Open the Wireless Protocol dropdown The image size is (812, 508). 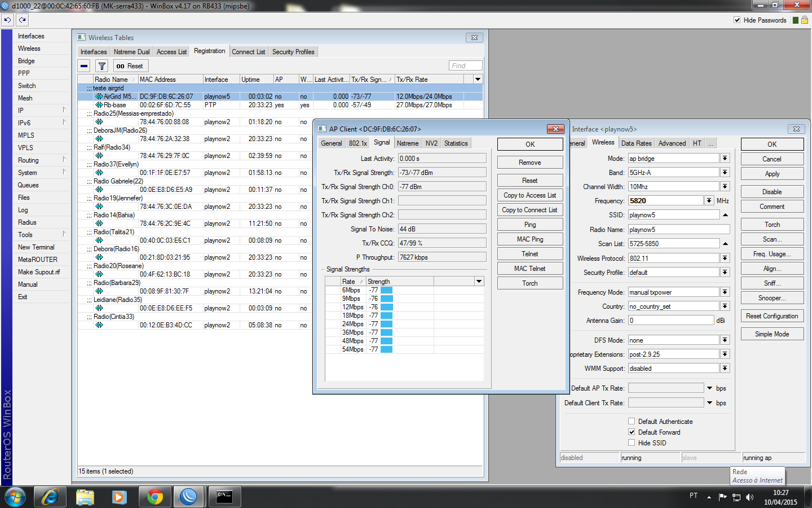pos(725,259)
